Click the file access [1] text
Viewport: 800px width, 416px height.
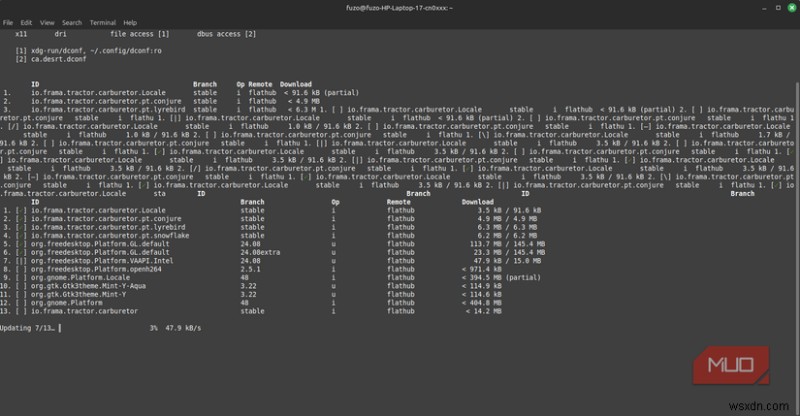(140, 34)
